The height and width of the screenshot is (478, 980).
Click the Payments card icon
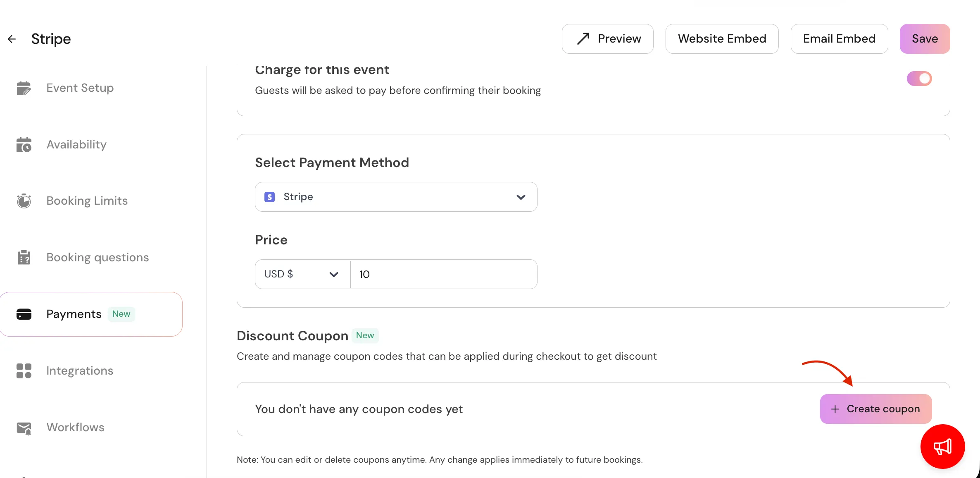(x=24, y=314)
